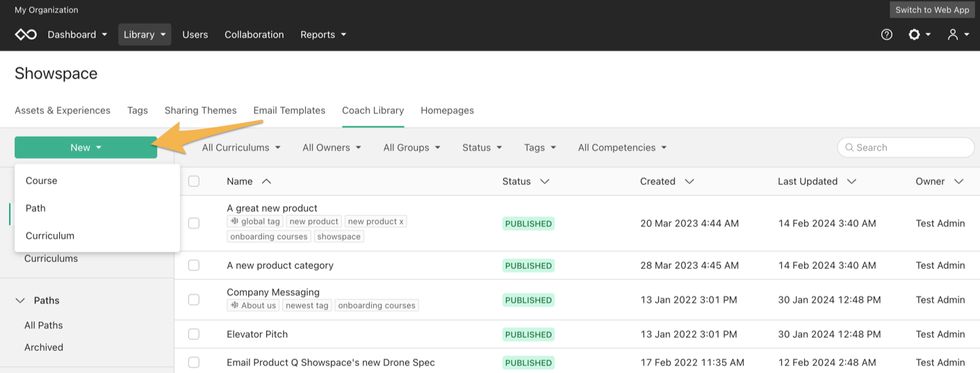Screen dimensions: 980x373
Task: Check the A great new product row
Action: pos(194,223)
